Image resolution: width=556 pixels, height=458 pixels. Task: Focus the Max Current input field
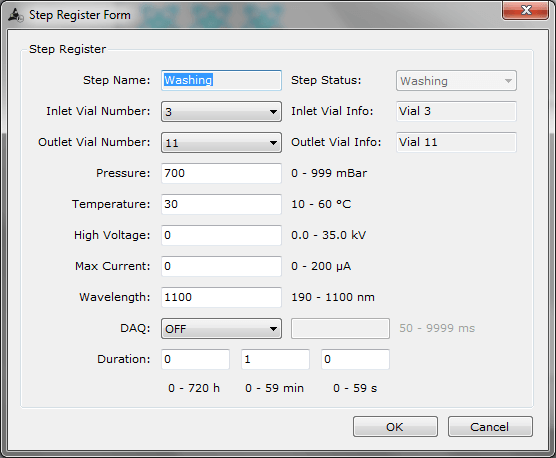pyautogui.click(x=221, y=266)
